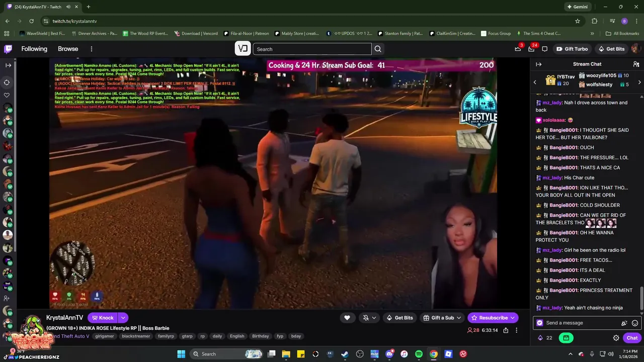Select the girlgamer tag
644x362 pixels.
105,336
